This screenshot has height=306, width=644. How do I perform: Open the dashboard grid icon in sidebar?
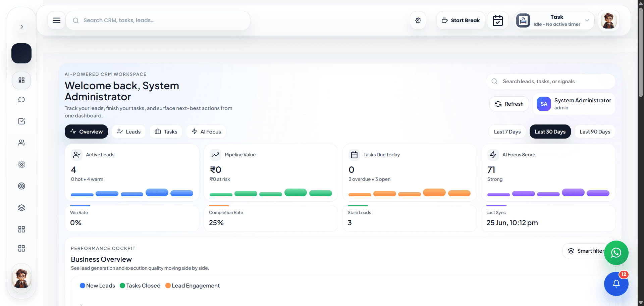coord(21,81)
